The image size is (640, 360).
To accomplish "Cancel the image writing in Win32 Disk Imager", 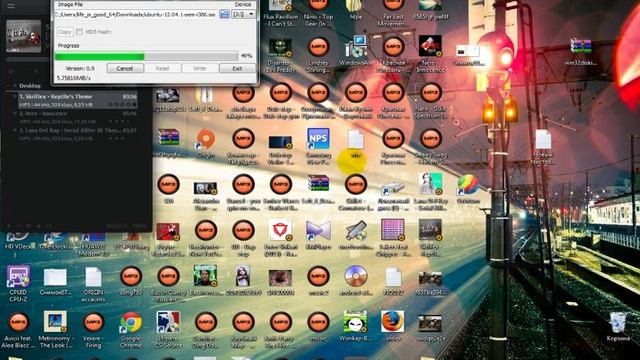I will coord(125,68).
